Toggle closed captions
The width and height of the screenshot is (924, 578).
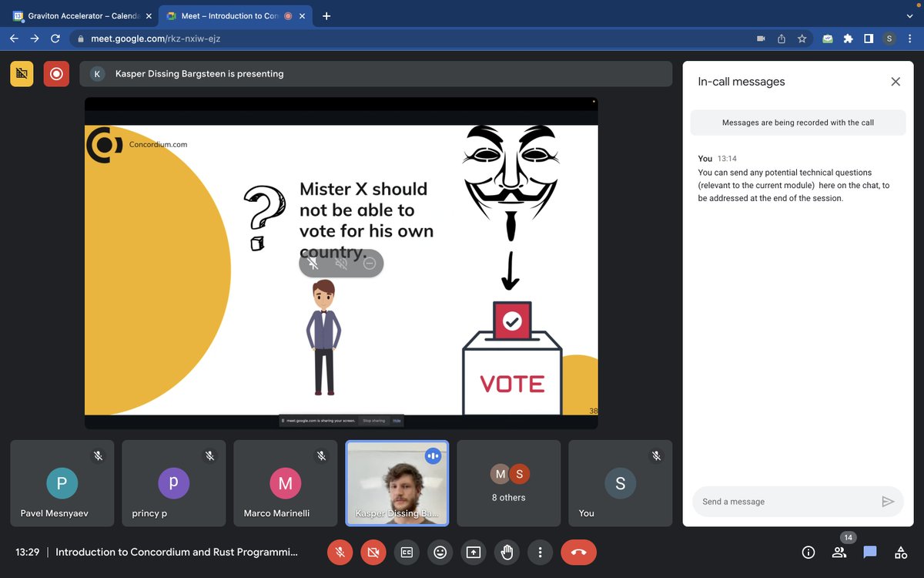pos(407,552)
